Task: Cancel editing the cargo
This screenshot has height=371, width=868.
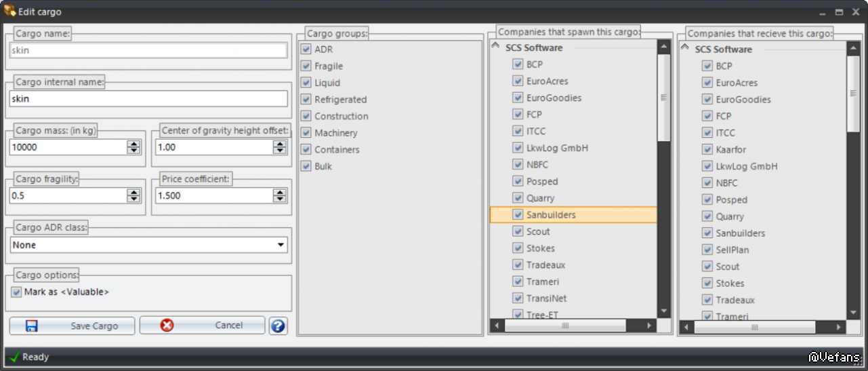Action: (202, 326)
